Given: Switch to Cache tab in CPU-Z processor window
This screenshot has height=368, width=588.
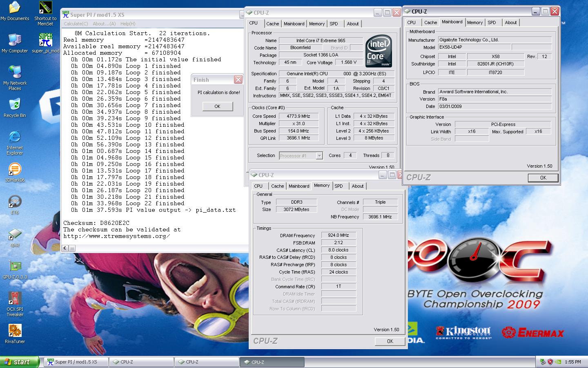Looking at the screenshot, I should (x=273, y=24).
